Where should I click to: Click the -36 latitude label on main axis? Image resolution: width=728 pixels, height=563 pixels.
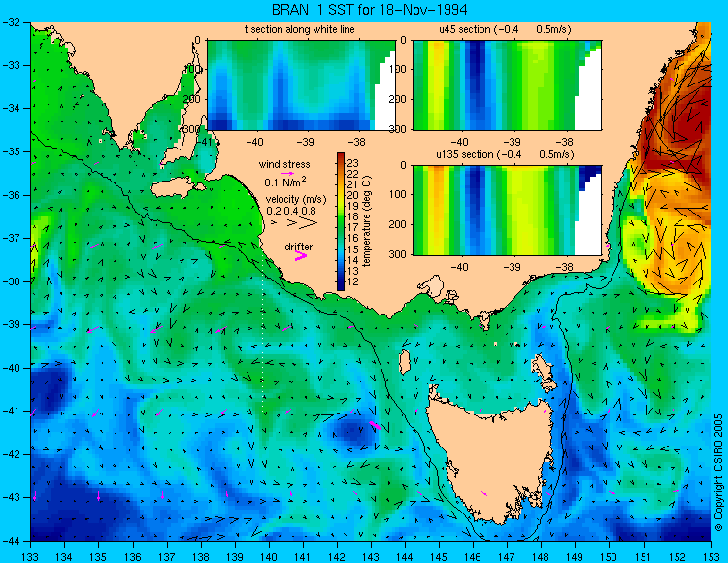13,195
